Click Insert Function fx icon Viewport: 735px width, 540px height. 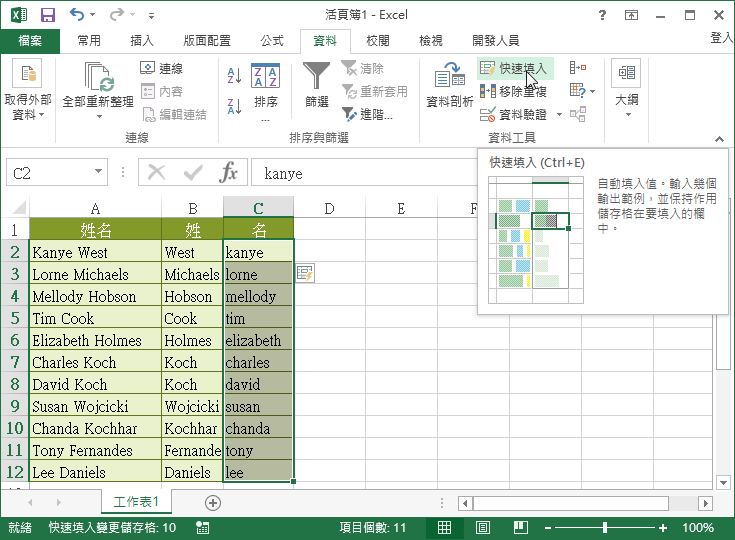point(229,172)
